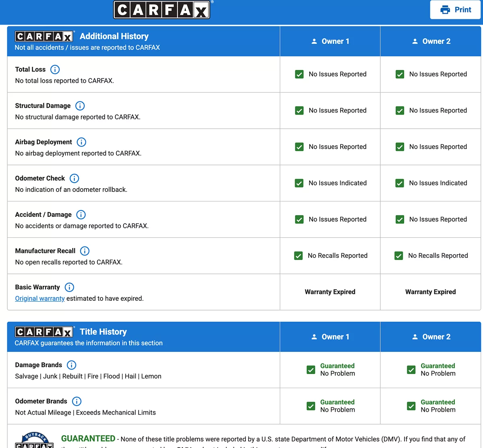483x448 pixels.
Task: Open the Structural Damage info tooltip icon
Action: [x=80, y=106]
